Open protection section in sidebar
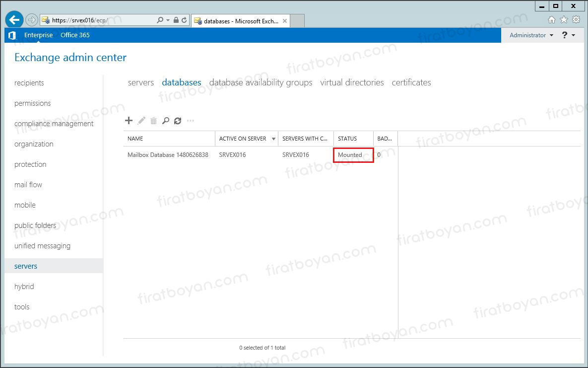The width and height of the screenshot is (588, 368). click(30, 164)
